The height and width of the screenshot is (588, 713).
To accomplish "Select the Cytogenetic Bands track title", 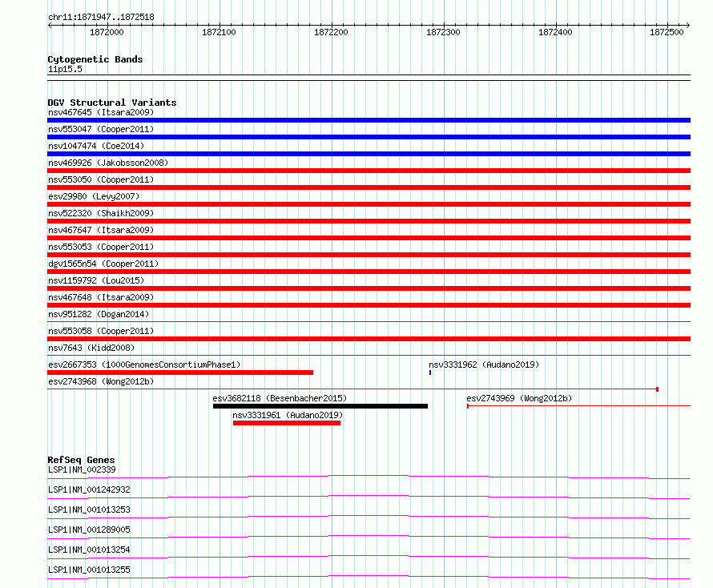I will click(x=95, y=59).
